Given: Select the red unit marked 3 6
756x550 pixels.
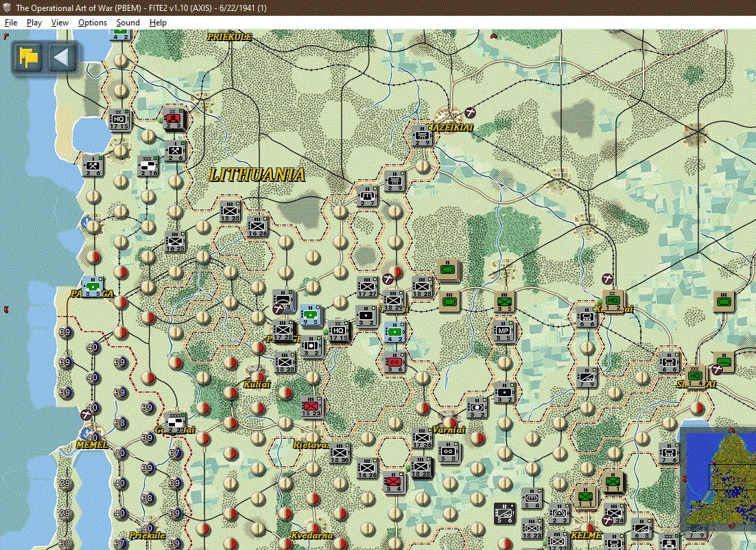Looking at the screenshot, I should tap(394, 363).
